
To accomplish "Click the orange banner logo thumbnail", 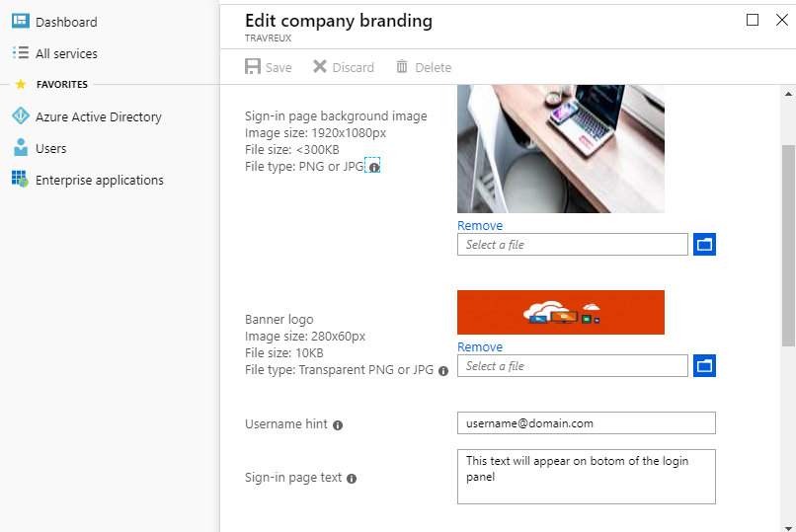I will tap(560, 313).
